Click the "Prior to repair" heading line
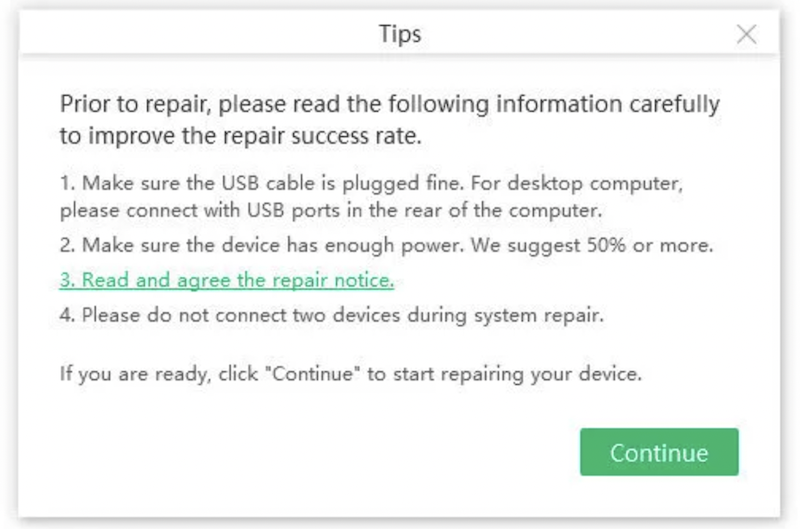 pos(389,104)
